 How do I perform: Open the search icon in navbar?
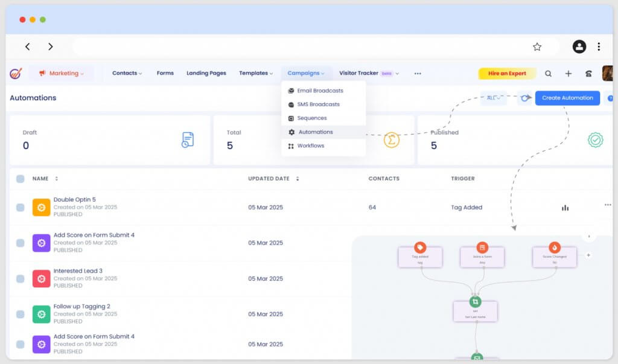[x=548, y=73]
